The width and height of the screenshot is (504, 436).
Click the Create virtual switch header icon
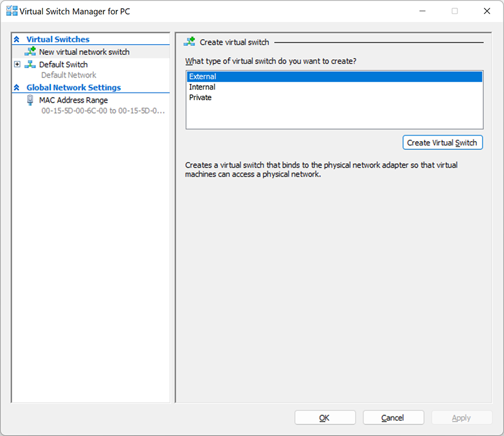pyautogui.click(x=189, y=42)
